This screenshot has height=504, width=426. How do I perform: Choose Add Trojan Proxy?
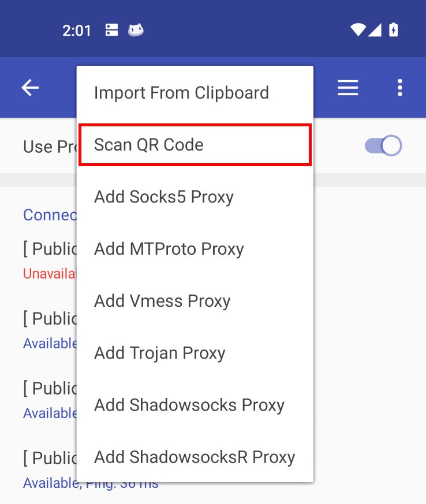coord(195,353)
